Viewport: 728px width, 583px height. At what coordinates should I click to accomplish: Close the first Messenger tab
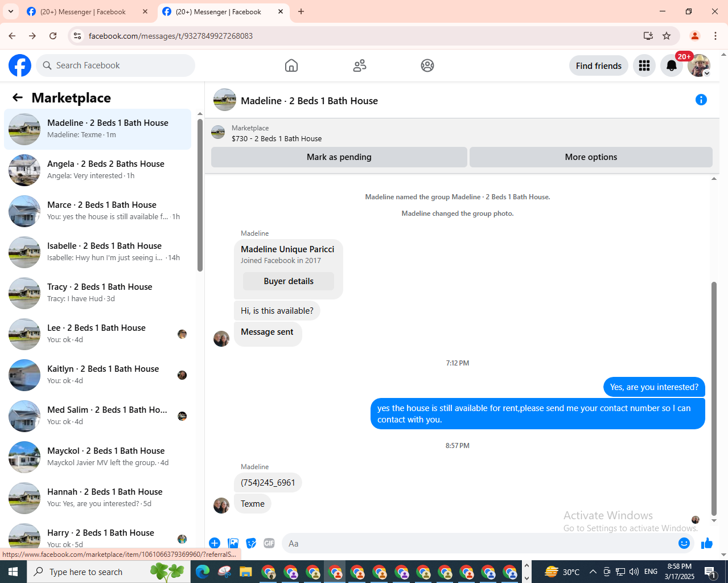tap(145, 11)
